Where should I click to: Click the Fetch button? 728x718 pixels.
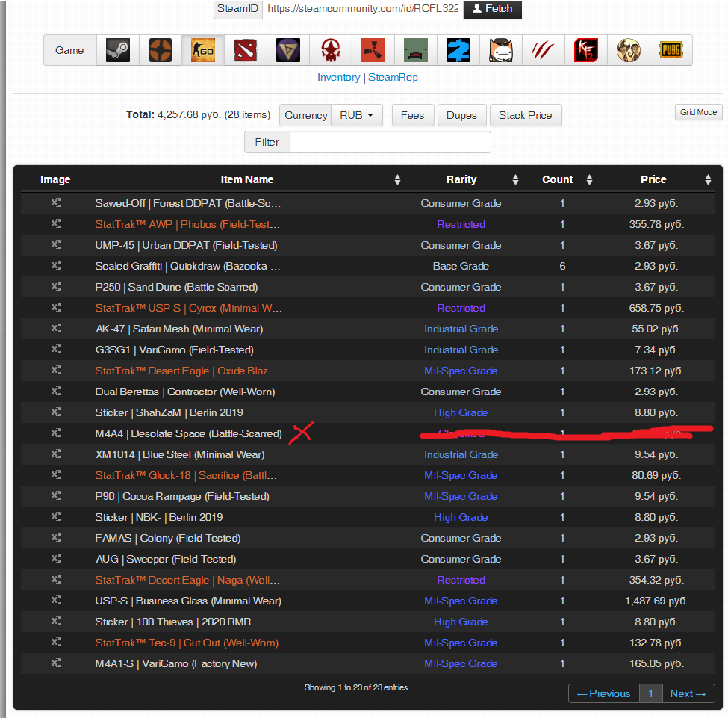tap(493, 9)
